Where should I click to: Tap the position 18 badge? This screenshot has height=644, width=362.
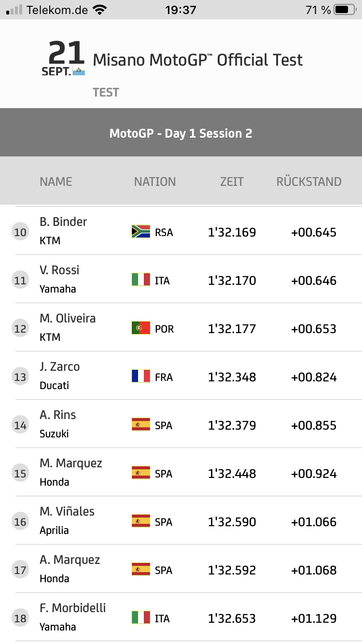(20, 618)
